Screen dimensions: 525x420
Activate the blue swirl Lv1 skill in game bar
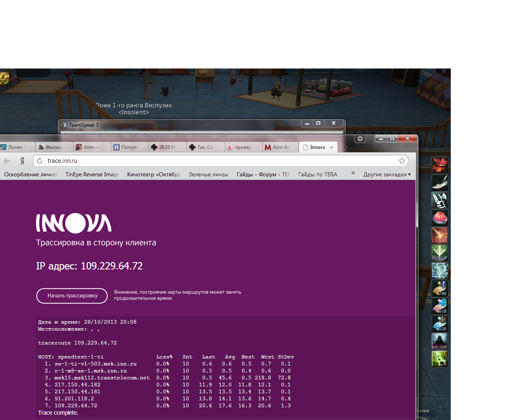point(440,271)
